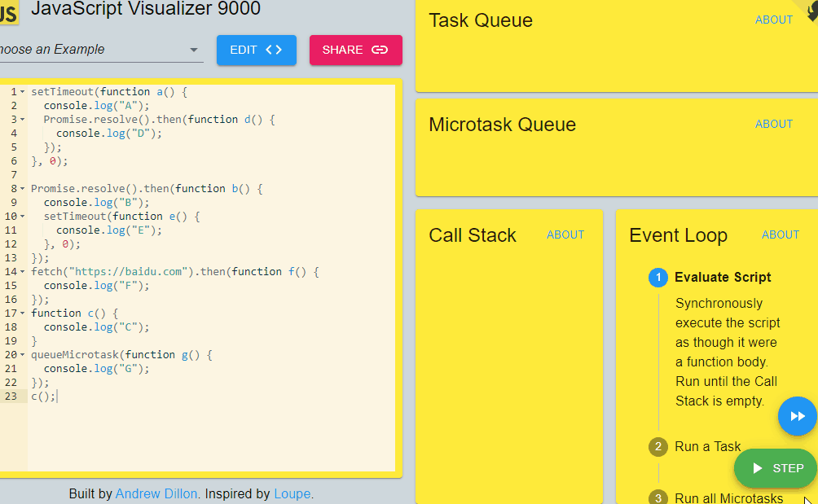Image resolution: width=818 pixels, height=504 pixels.
Task: Open ABOUT for Call Stack
Action: (x=565, y=234)
